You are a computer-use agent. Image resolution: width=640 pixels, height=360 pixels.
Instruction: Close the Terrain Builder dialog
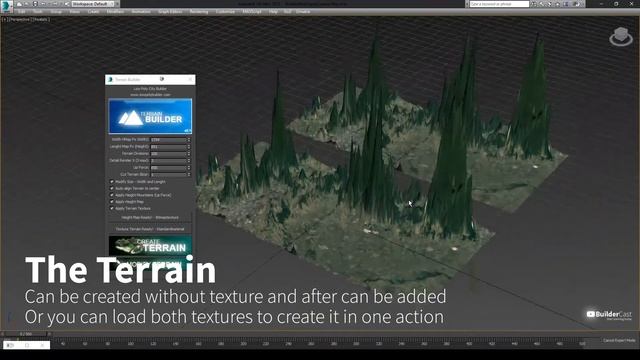pos(190,80)
